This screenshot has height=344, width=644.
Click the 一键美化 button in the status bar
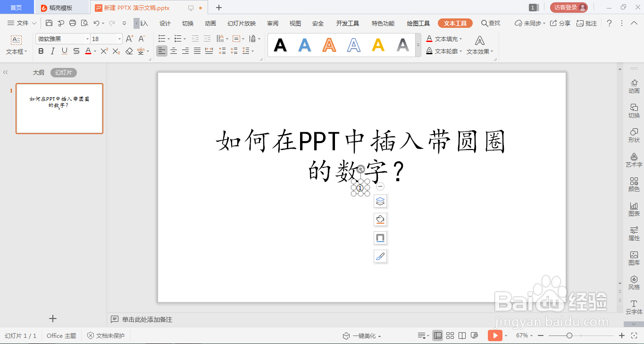(x=362, y=336)
